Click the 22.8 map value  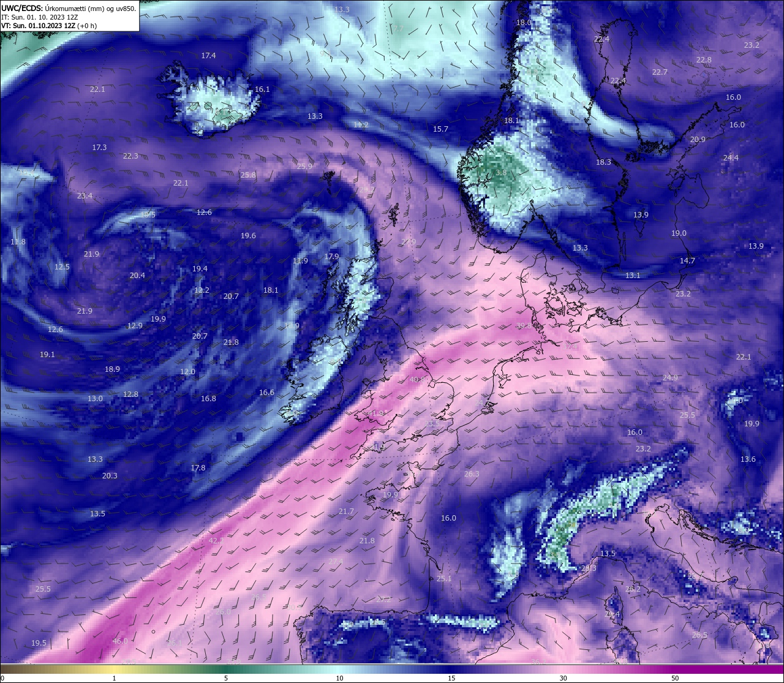pos(704,60)
